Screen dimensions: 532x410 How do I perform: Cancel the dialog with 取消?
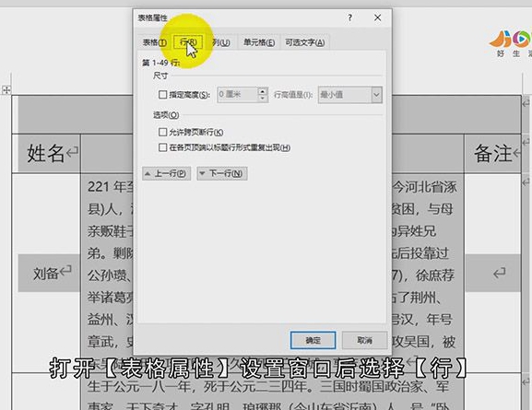[364, 340]
